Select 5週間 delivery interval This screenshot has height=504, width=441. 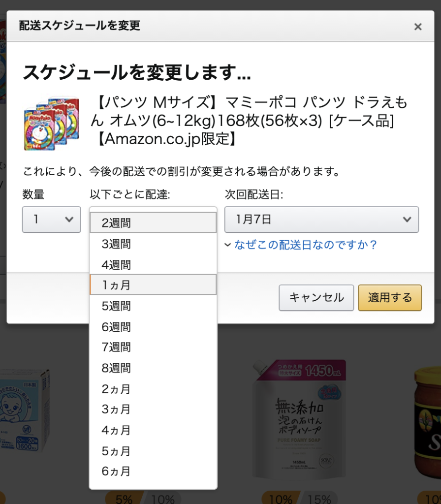pyautogui.click(x=153, y=306)
